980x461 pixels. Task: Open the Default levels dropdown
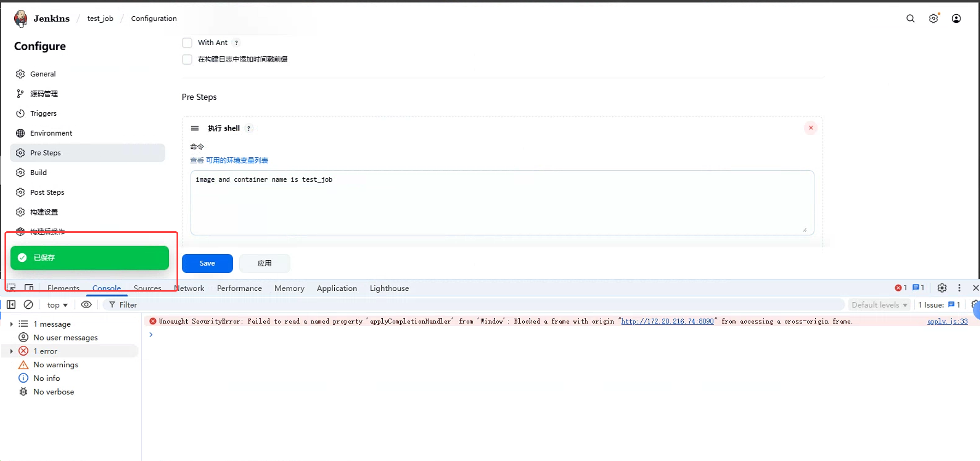(x=879, y=305)
